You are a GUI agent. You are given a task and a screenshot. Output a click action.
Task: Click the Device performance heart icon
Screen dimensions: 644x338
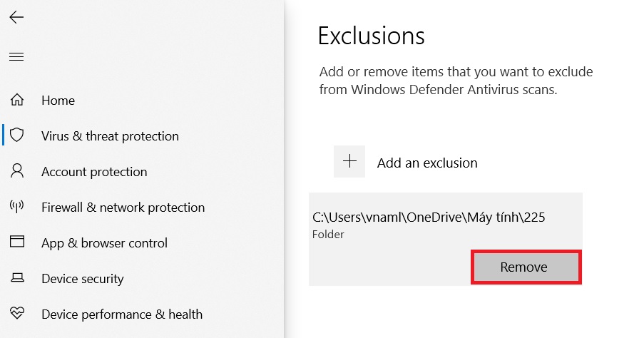(17, 314)
